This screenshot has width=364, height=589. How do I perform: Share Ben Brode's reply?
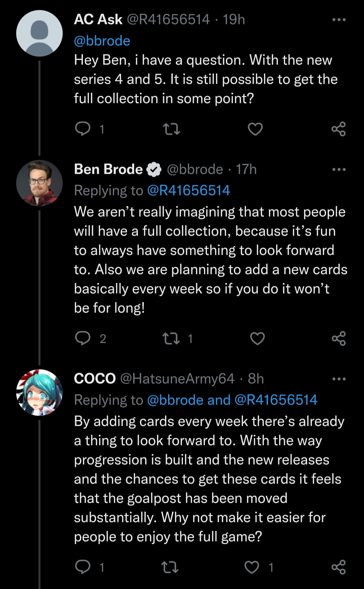pos(338,339)
